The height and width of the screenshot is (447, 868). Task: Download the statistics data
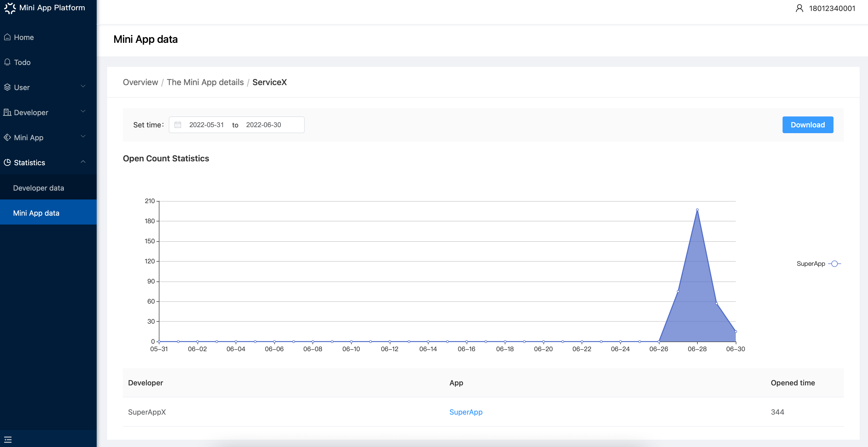(x=808, y=125)
